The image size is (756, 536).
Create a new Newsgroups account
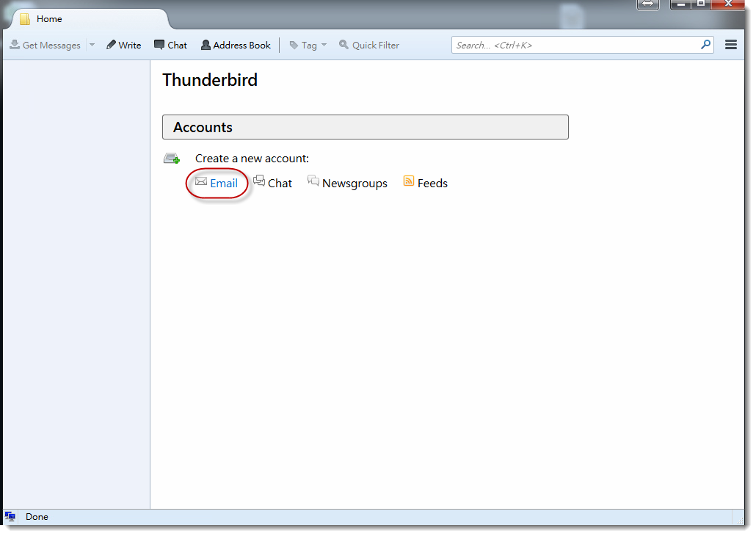pos(348,183)
